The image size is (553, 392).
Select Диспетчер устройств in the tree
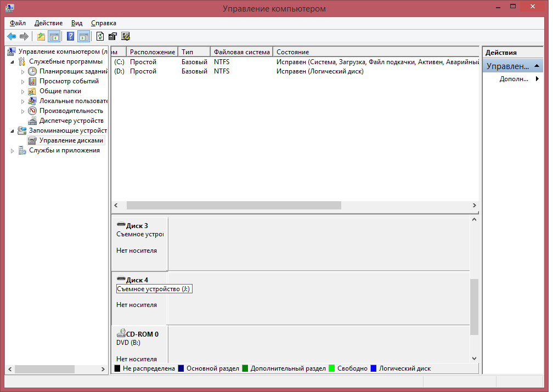pos(71,121)
